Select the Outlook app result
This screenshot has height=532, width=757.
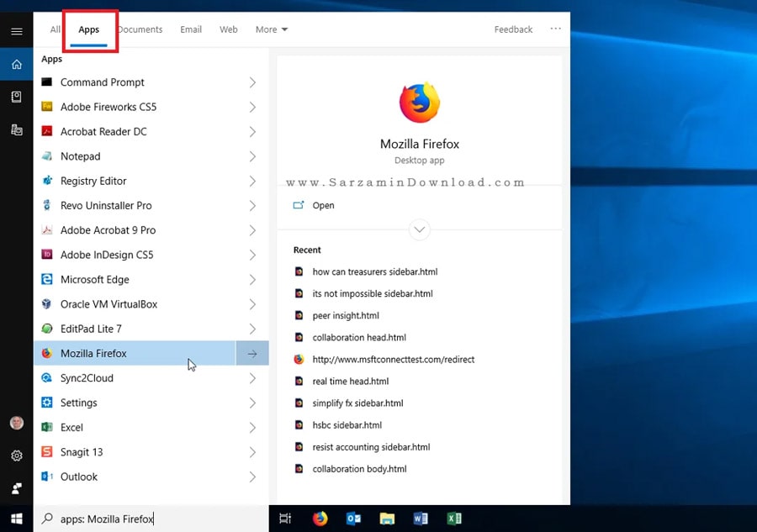pyautogui.click(x=135, y=477)
